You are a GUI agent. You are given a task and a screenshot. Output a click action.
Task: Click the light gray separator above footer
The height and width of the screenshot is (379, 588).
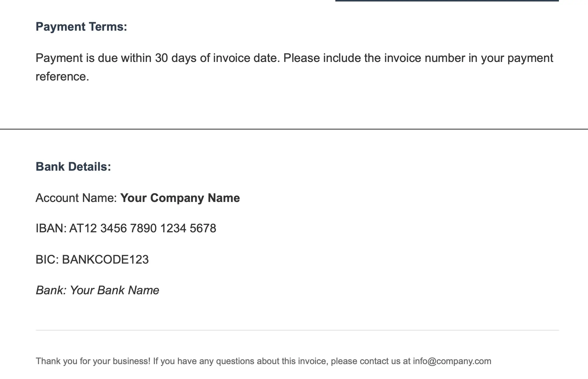pyautogui.click(x=297, y=330)
